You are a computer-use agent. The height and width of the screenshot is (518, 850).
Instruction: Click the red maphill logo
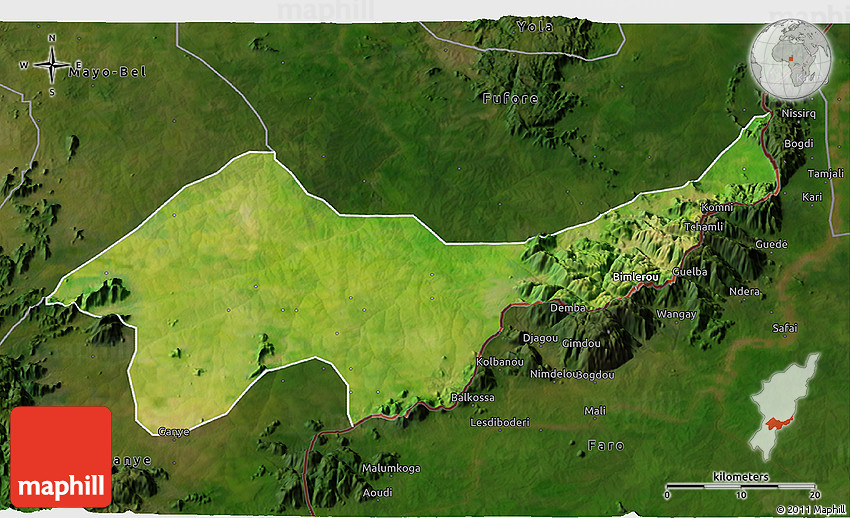click(x=61, y=457)
